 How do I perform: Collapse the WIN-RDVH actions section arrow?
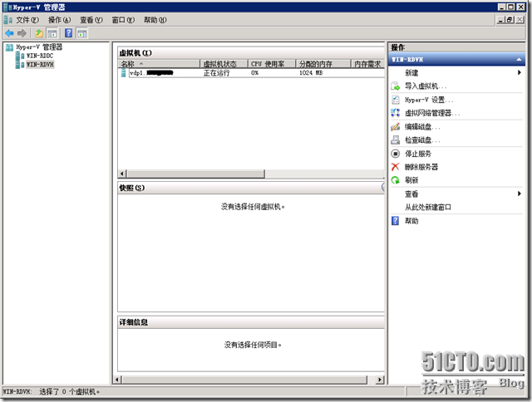point(519,60)
